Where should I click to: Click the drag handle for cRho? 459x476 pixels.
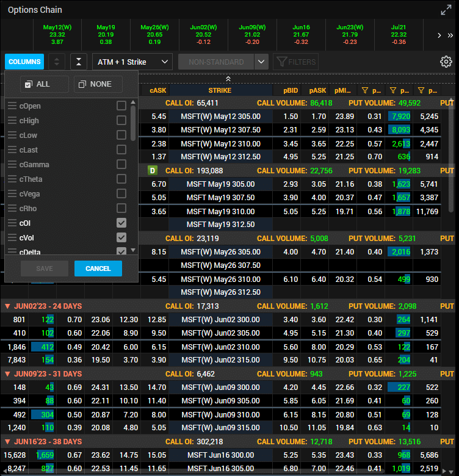click(x=12, y=209)
